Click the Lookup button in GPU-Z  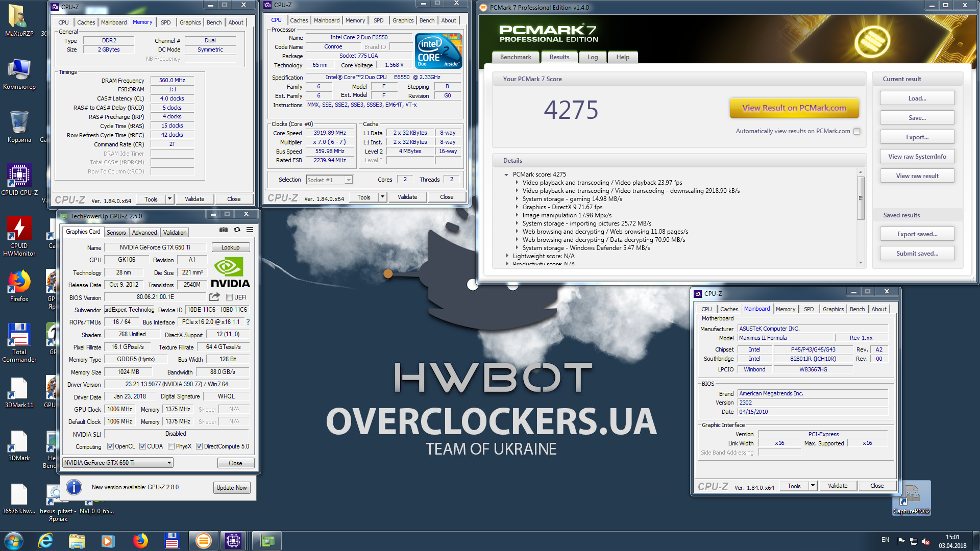pos(230,247)
